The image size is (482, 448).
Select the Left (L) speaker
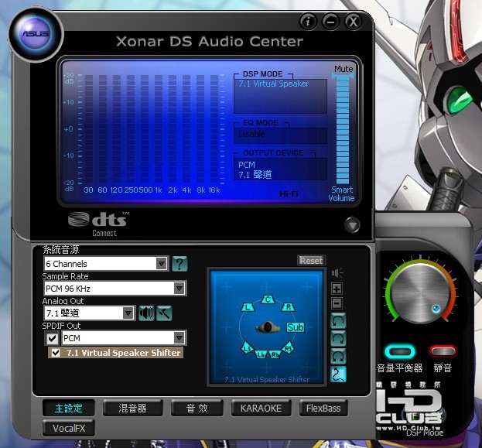point(248,307)
